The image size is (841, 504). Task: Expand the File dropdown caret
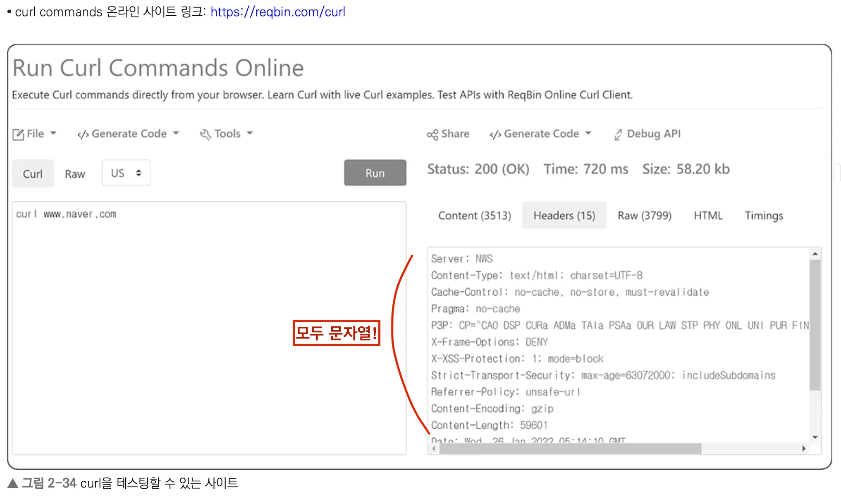pyautogui.click(x=53, y=133)
